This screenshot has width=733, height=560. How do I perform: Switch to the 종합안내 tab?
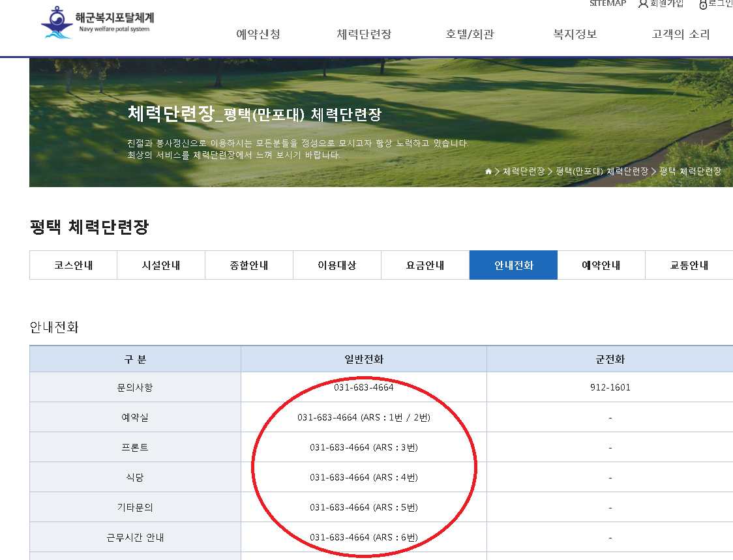click(x=248, y=265)
